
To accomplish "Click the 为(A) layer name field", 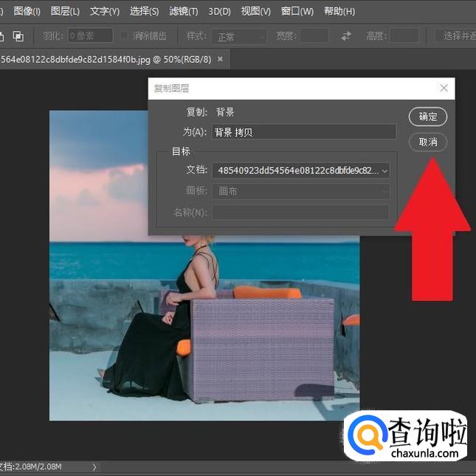I will pyautogui.click(x=303, y=132).
